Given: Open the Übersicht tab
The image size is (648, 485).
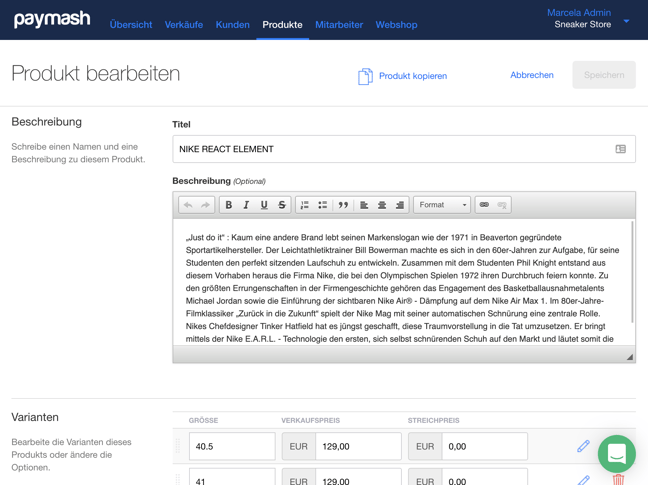Looking at the screenshot, I should [131, 25].
